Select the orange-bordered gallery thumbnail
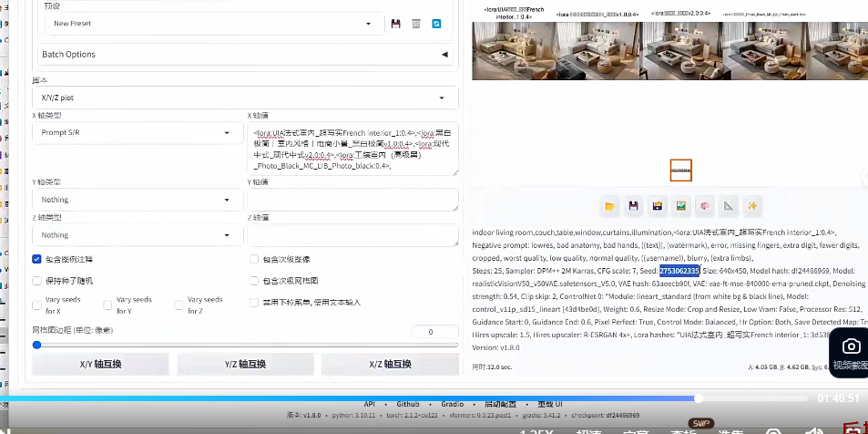This screenshot has width=868, height=434. pyautogui.click(x=681, y=170)
